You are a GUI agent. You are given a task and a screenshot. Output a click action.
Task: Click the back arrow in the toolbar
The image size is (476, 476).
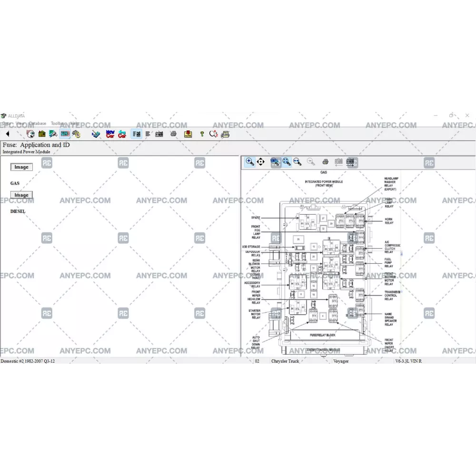[x=8, y=134]
